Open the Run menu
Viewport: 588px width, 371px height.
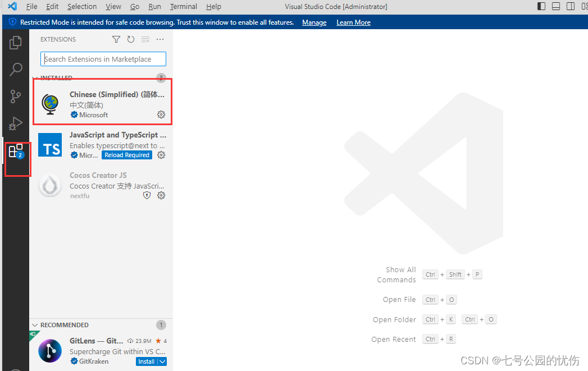[154, 6]
